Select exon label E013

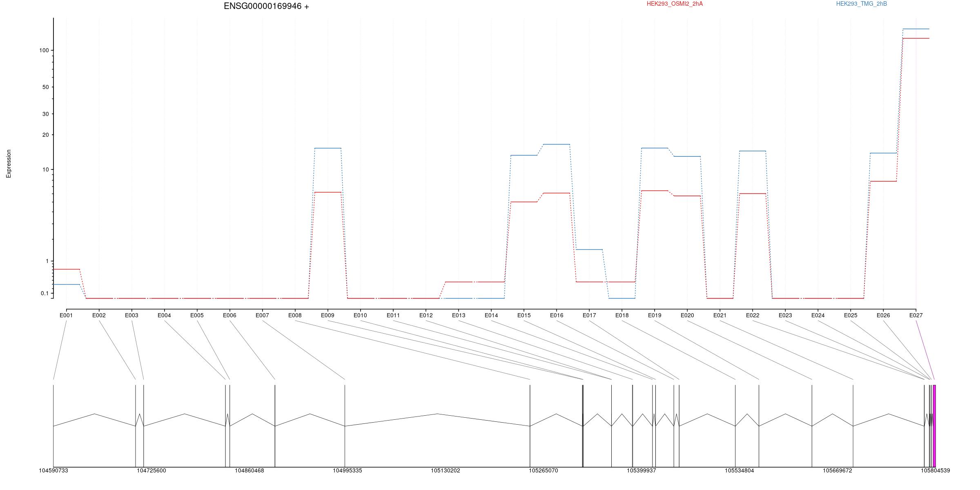[x=459, y=315]
